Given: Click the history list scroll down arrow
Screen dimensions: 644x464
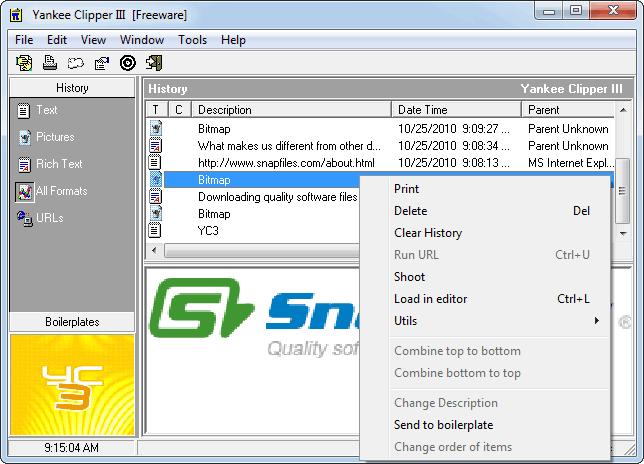Looking at the screenshot, I should pyautogui.click(x=623, y=234).
